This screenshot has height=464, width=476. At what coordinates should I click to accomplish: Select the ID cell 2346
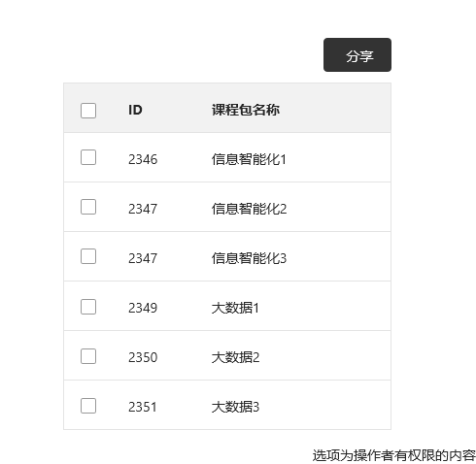pos(143,159)
